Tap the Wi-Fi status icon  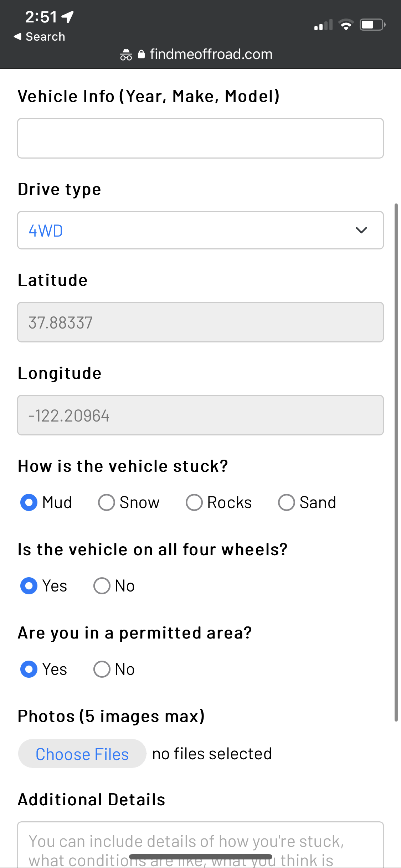point(345,25)
